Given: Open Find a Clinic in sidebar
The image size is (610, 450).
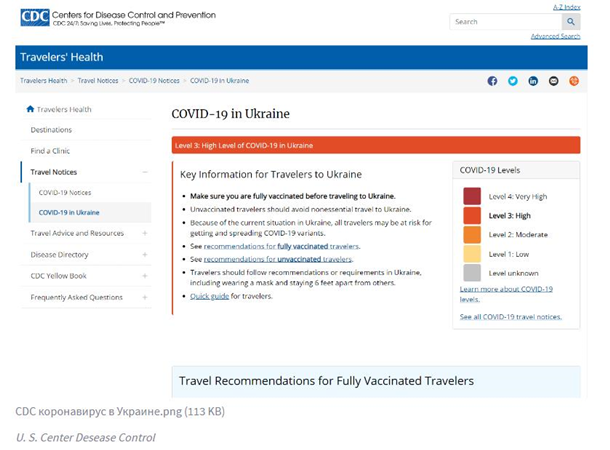Looking at the screenshot, I should click(49, 151).
